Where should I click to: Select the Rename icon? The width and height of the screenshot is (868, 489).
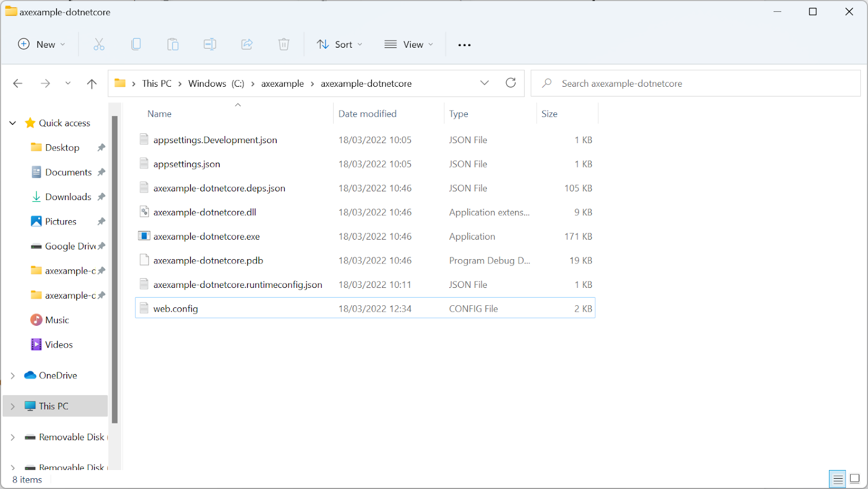point(210,44)
